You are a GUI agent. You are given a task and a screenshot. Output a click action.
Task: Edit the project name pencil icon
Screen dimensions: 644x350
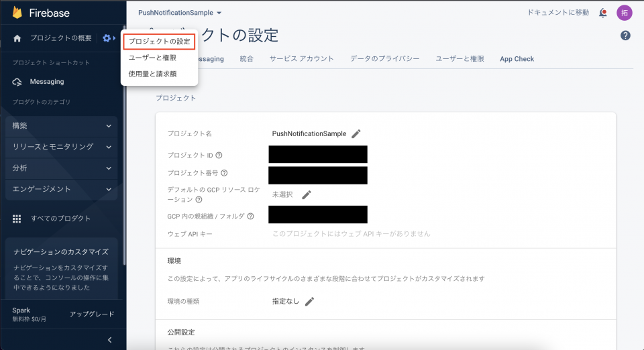point(356,133)
